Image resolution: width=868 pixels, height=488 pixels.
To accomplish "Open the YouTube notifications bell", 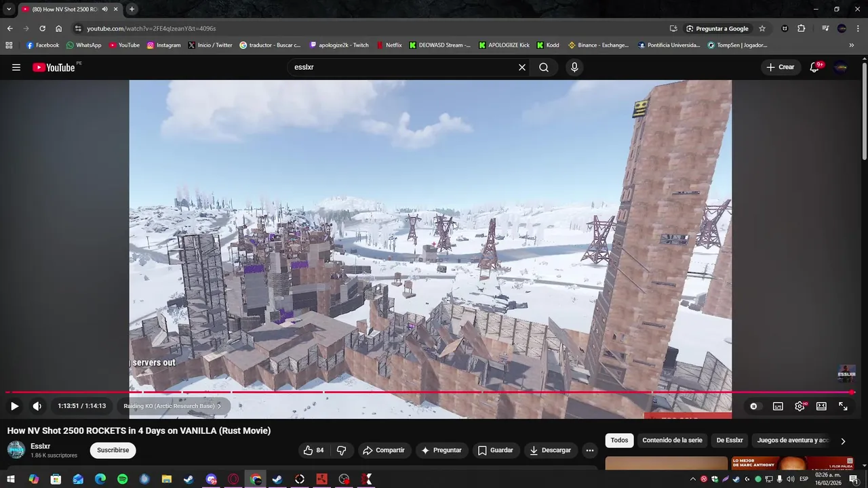I will [x=814, y=67].
